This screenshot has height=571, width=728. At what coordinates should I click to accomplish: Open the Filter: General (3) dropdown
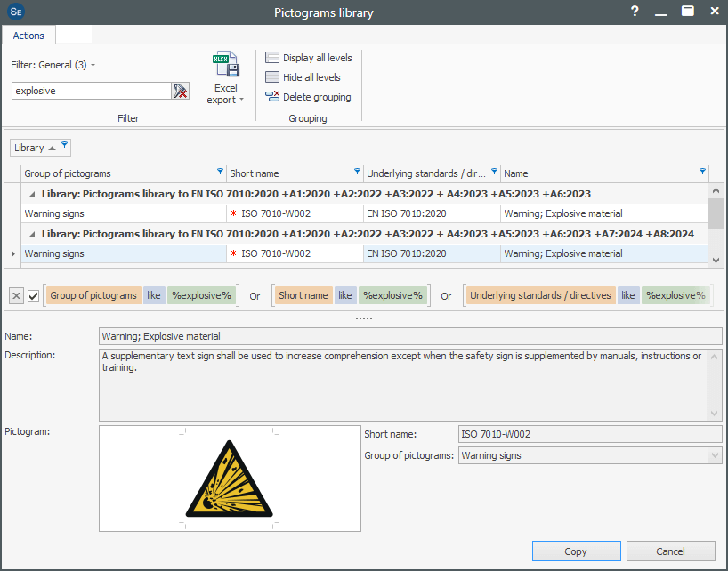coord(53,65)
